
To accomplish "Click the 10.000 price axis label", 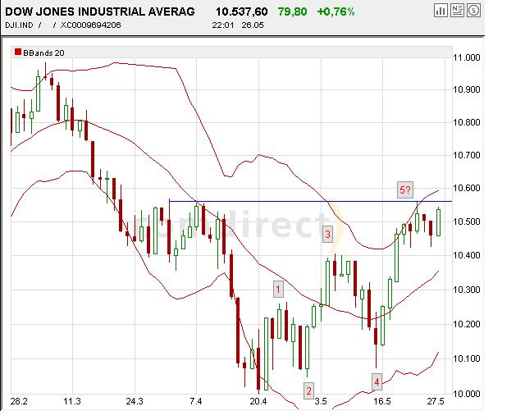I will tap(467, 394).
